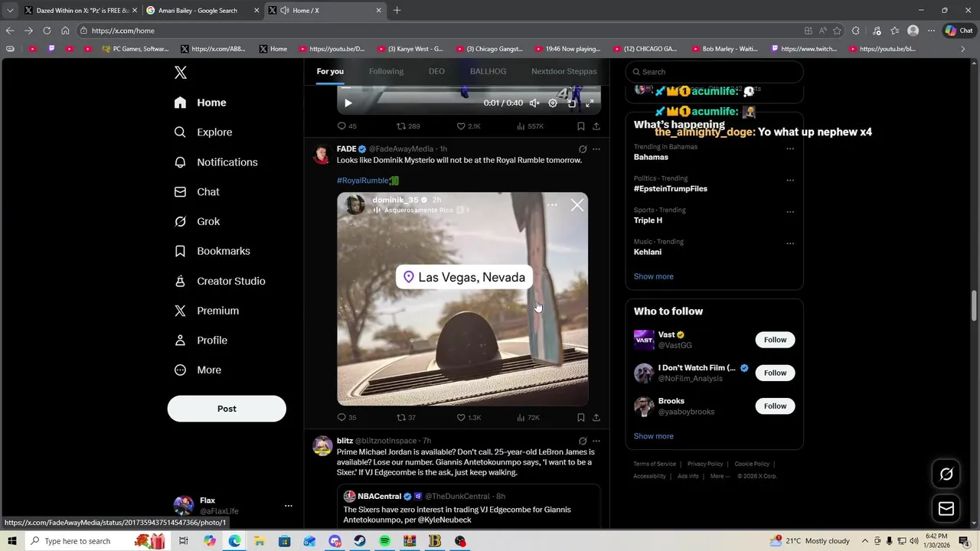Open a new browser tab

397,10
